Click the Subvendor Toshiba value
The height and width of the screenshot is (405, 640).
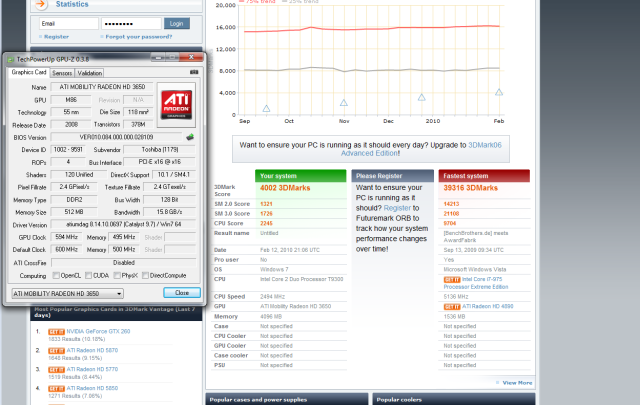tap(160, 150)
